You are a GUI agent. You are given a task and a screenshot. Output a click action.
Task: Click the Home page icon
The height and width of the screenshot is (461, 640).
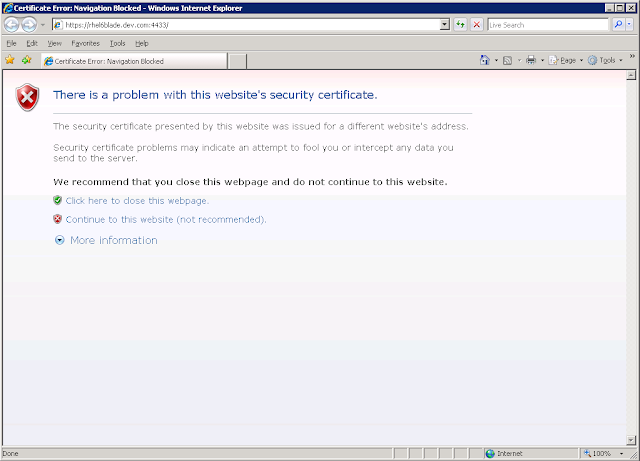coord(484,60)
